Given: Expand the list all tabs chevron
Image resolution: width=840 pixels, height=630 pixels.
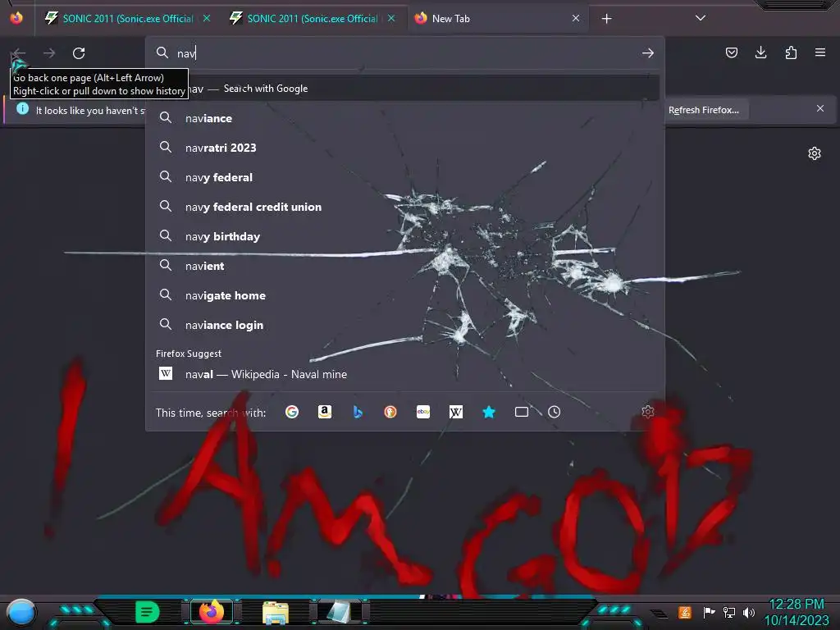Looking at the screenshot, I should [x=701, y=18].
